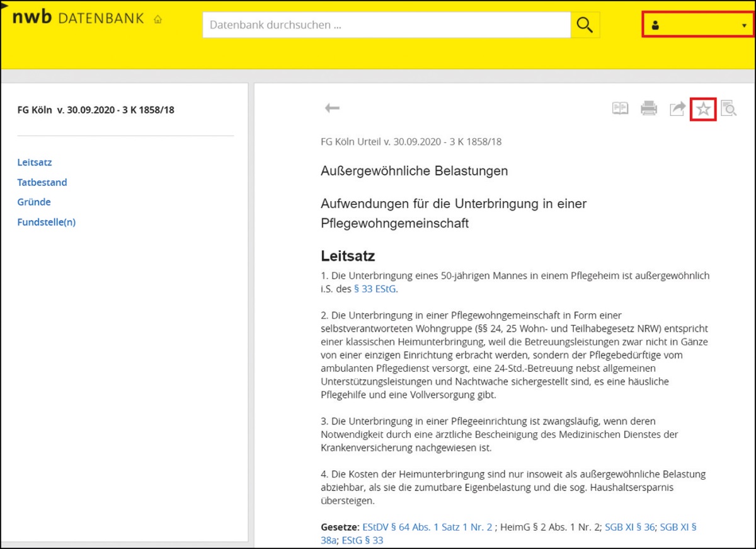Share this ruling using the share icon
The width and height of the screenshot is (756, 549).
pos(677,109)
